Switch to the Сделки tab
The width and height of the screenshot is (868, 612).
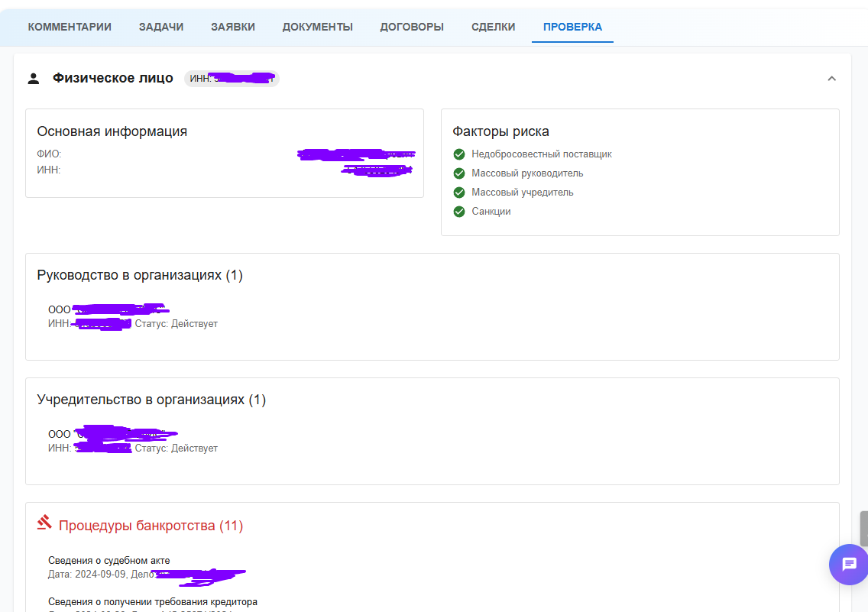click(x=493, y=27)
